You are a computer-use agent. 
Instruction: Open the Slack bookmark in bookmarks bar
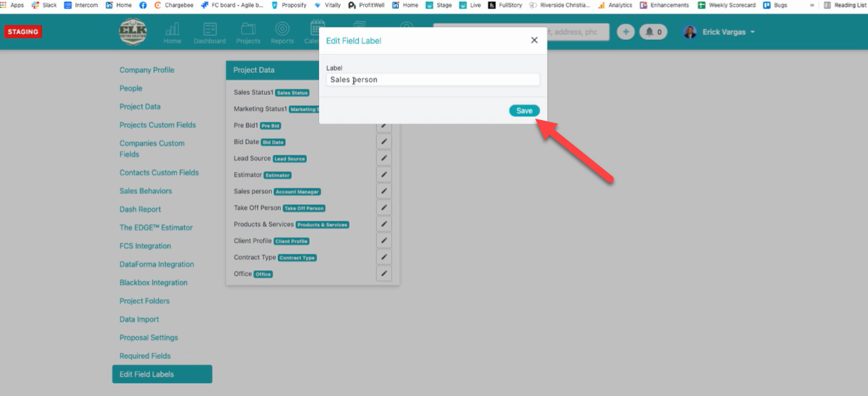[44, 5]
